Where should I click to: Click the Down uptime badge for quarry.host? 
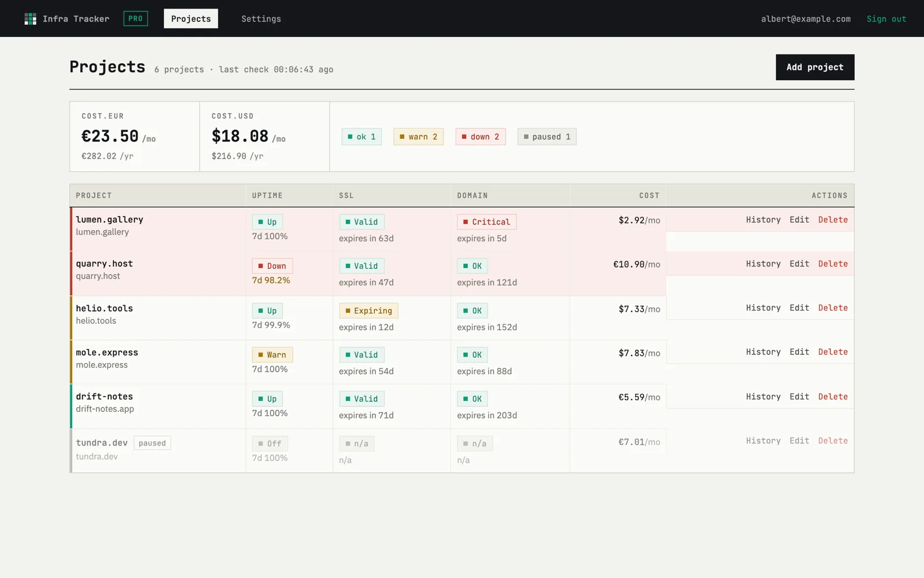click(272, 266)
